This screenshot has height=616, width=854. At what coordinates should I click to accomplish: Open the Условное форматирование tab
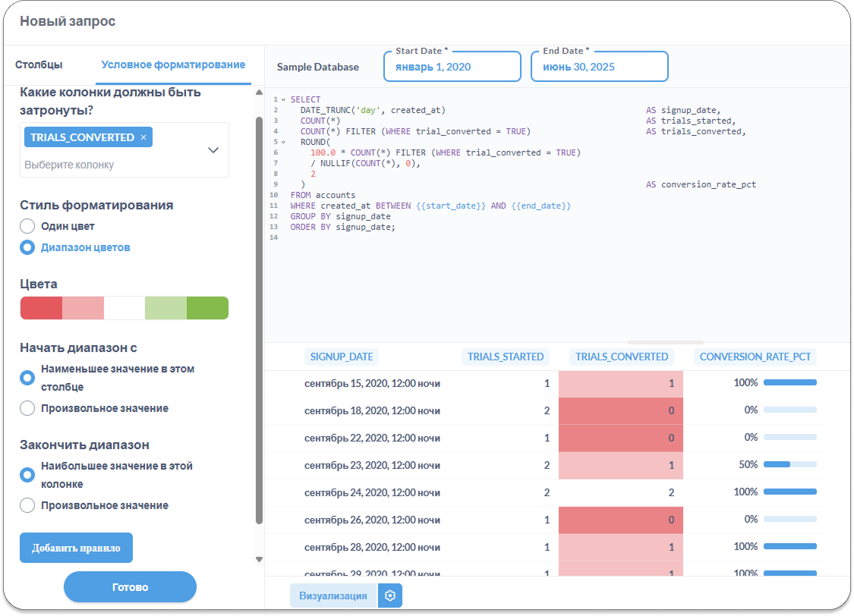click(173, 65)
